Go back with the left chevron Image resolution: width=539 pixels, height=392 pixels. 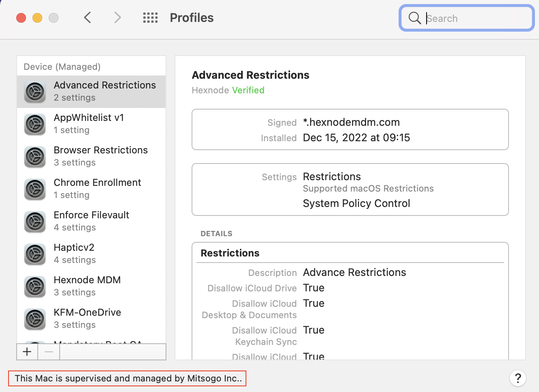87,17
